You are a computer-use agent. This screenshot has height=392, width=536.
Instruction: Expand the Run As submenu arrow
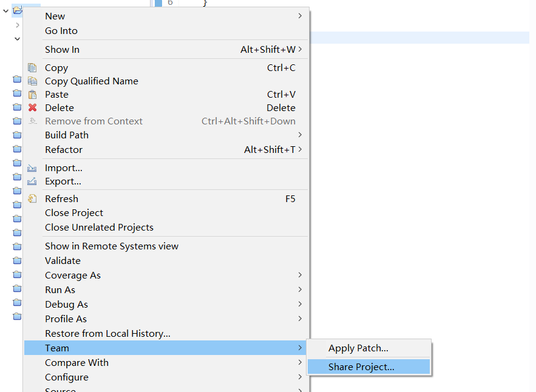(x=300, y=289)
